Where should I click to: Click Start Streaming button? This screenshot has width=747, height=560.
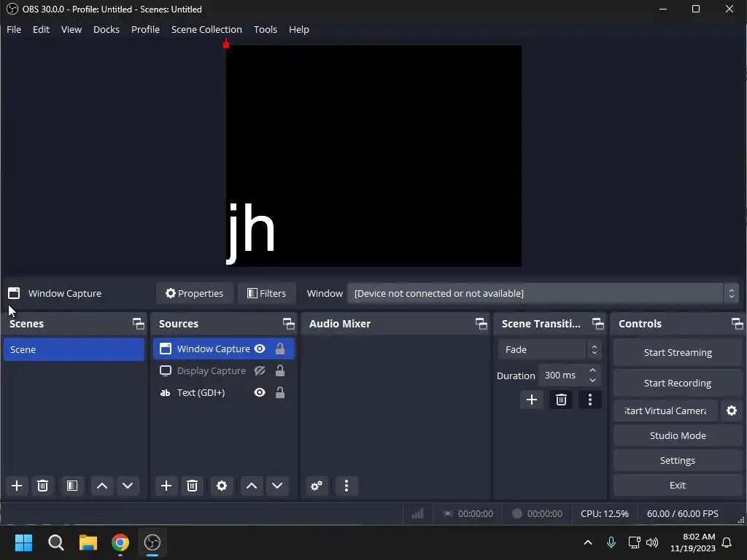678,352
